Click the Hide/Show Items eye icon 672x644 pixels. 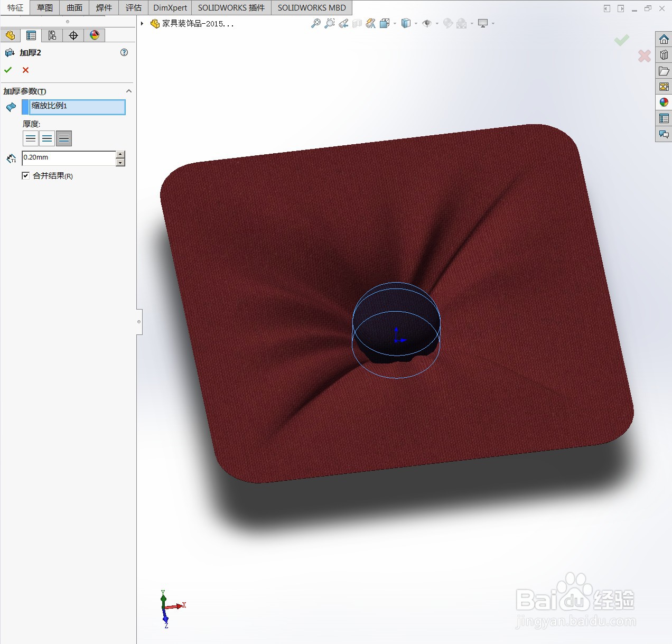pos(427,23)
